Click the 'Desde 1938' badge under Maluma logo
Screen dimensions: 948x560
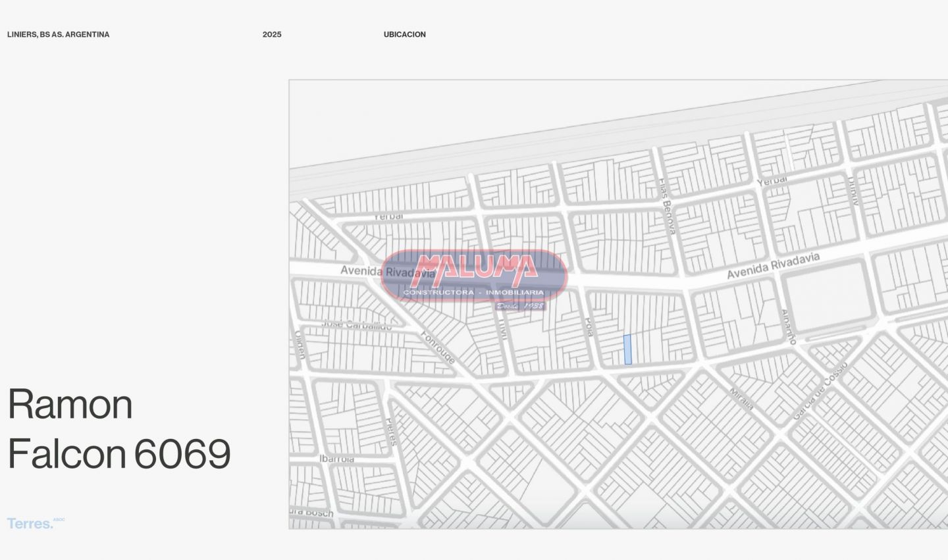pyautogui.click(x=520, y=306)
